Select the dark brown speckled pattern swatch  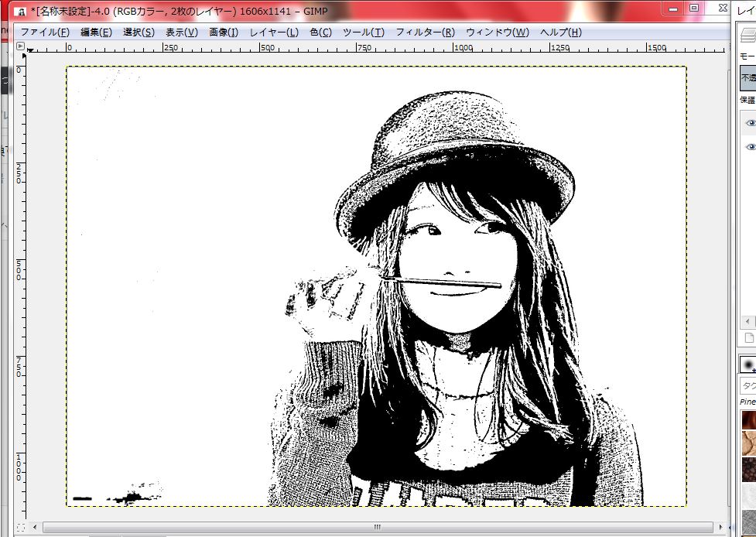[749, 470]
